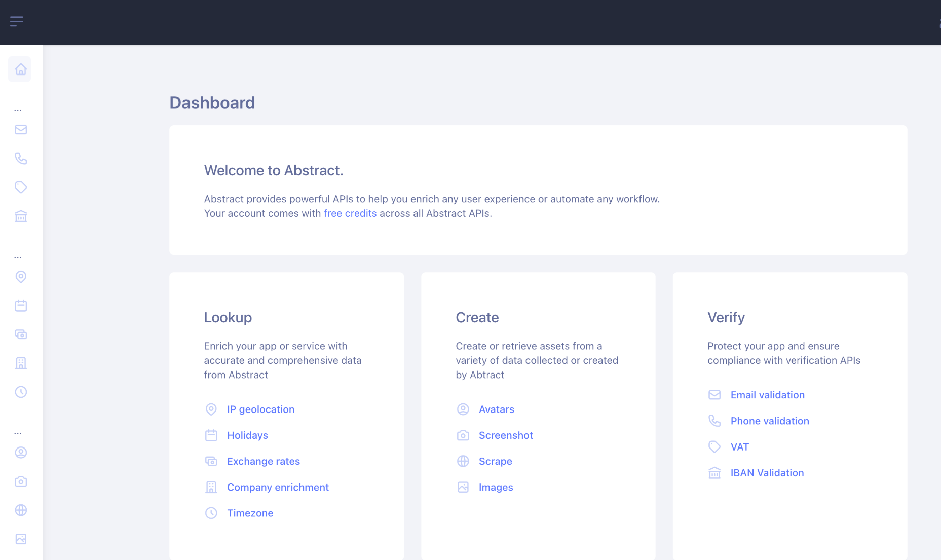The image size is (941, 560).
Task: Click the sidebar IBAN bank icon
Action: (21, 216)
